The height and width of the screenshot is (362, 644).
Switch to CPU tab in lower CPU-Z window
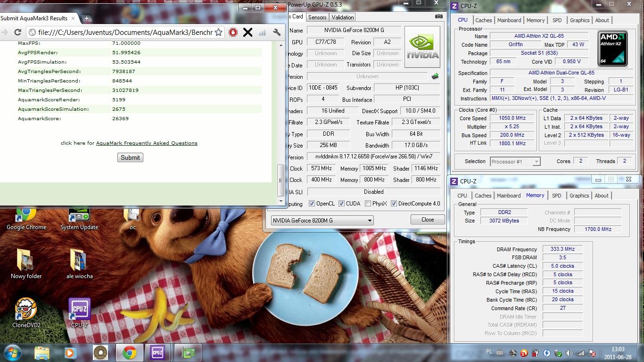click(x=462, y=196)
